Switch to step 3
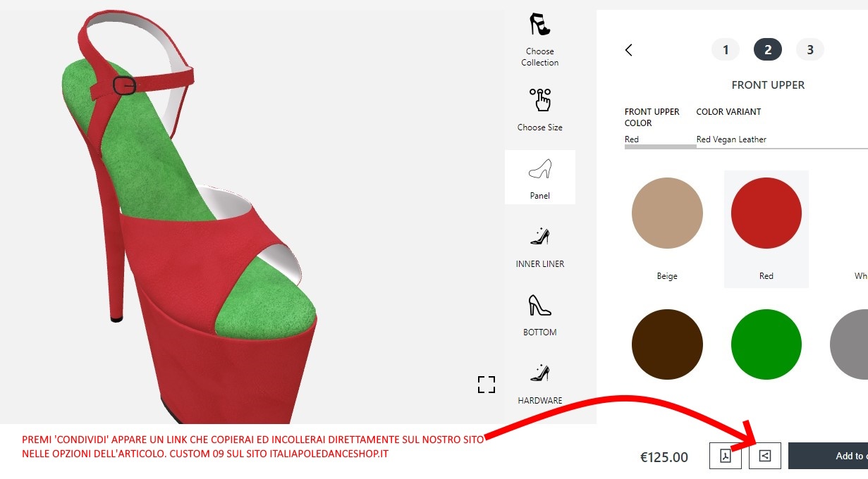This screenshot has height=479, width=868. pyautogui.click(x=810, y=50)
